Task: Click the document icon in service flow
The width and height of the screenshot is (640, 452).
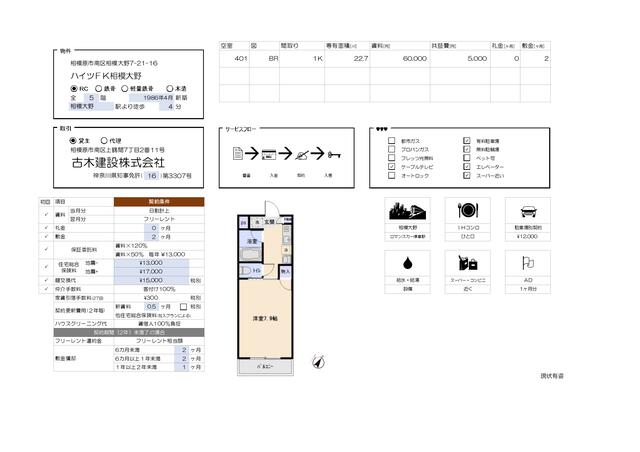Action: 238,154
